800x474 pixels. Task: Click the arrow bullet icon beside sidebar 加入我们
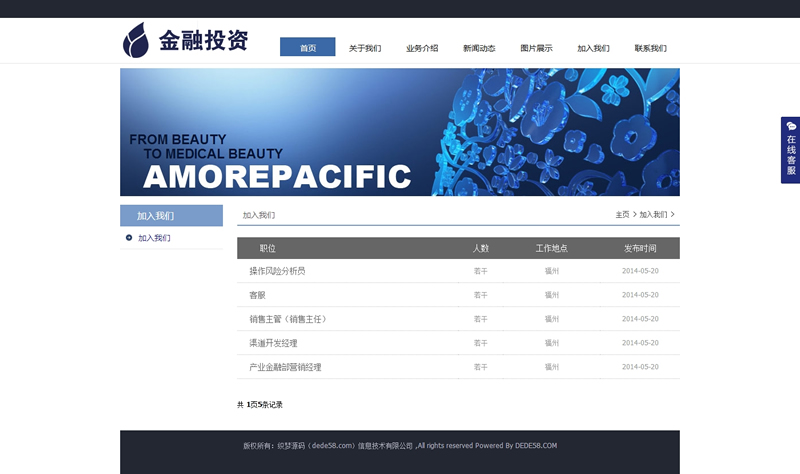(x=129, y=238)
